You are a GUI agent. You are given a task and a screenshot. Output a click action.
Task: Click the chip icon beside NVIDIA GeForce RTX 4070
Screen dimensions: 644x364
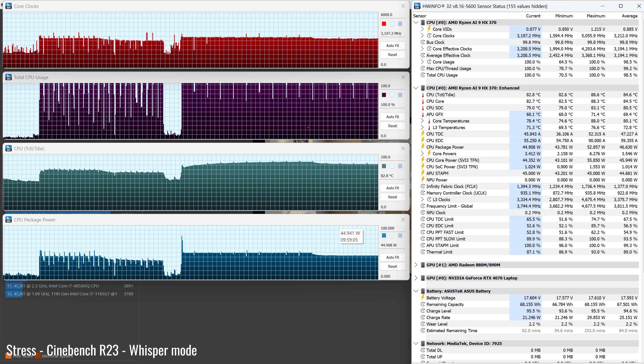pos(423,278)
